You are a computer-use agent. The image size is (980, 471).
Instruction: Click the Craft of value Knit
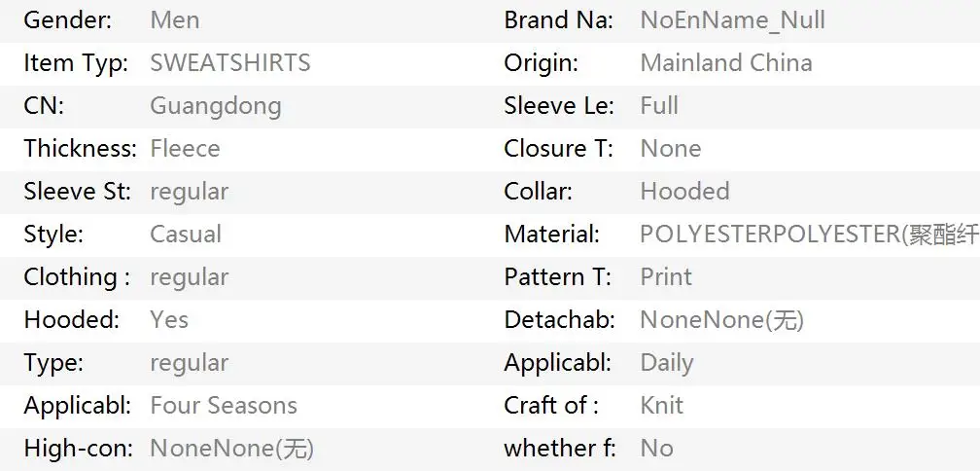[x=662, y=406]
